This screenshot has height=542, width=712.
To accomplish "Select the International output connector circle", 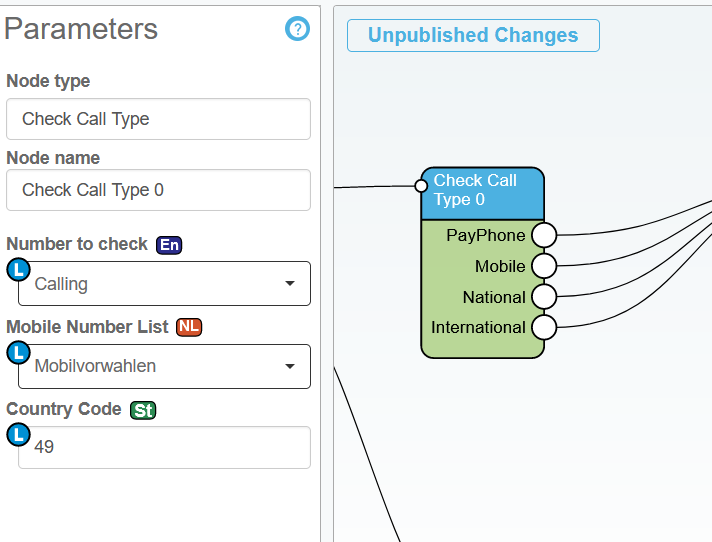I will click(x=543, y=327).
